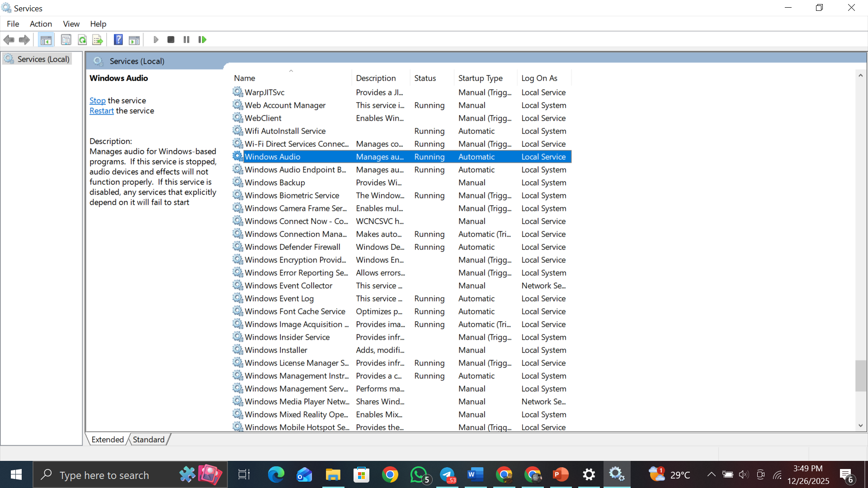This screenshot has height=488, width=868.
Task: Click Restart the service link
Action: pos(102,111)
